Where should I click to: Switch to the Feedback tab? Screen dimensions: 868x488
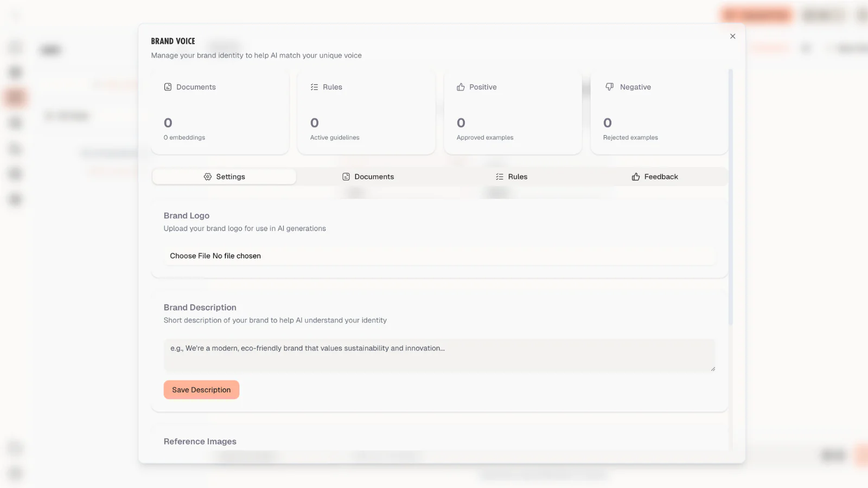tap(655, 177)
